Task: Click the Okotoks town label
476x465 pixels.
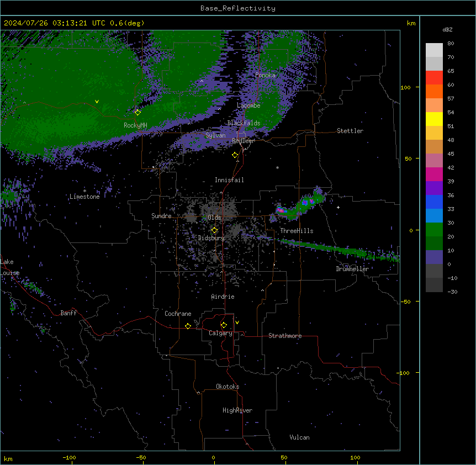Action: pyautogui.click(x=228, y=387)
